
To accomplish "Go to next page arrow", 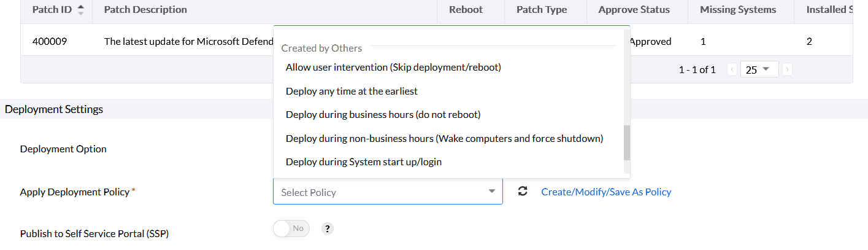I will tap(787, 69).
